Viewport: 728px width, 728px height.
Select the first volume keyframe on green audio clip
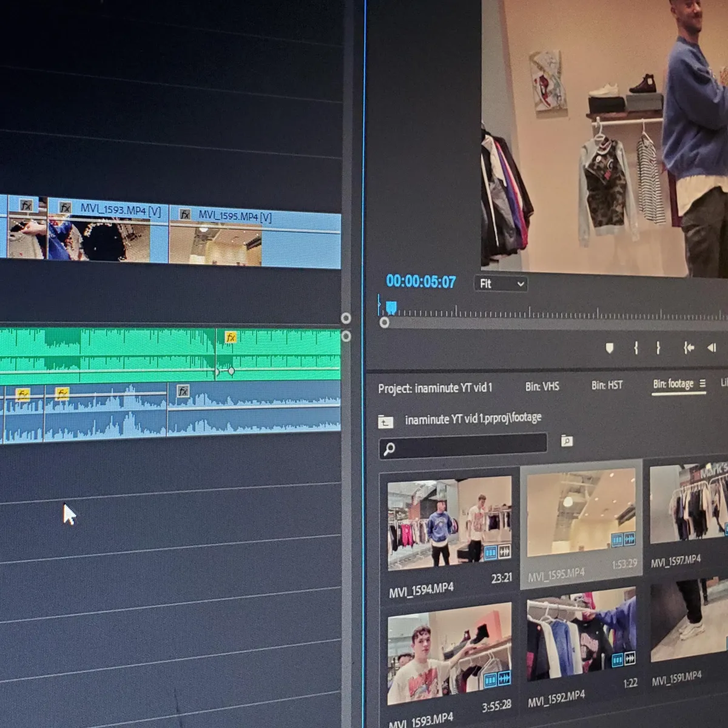coord(218,371)
